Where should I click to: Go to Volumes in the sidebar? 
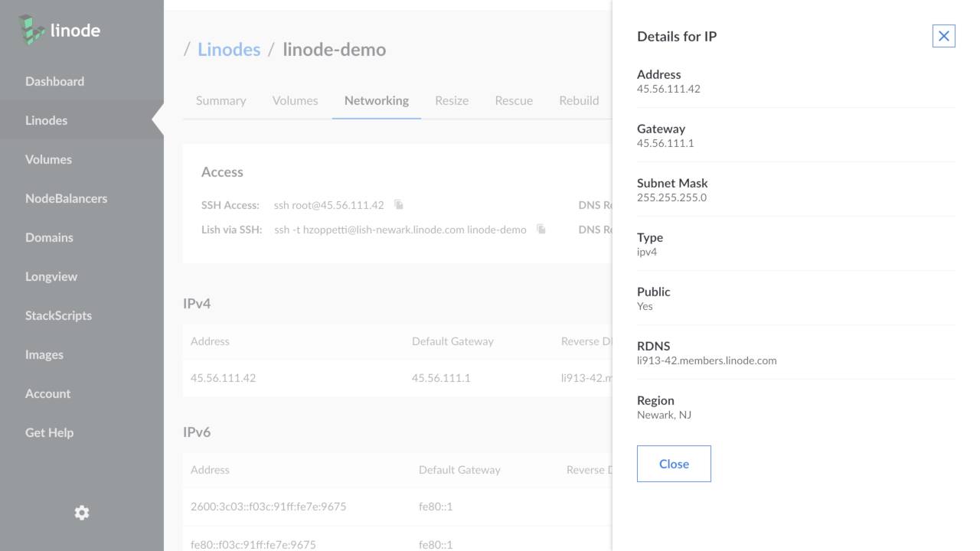tap(48, 159)
